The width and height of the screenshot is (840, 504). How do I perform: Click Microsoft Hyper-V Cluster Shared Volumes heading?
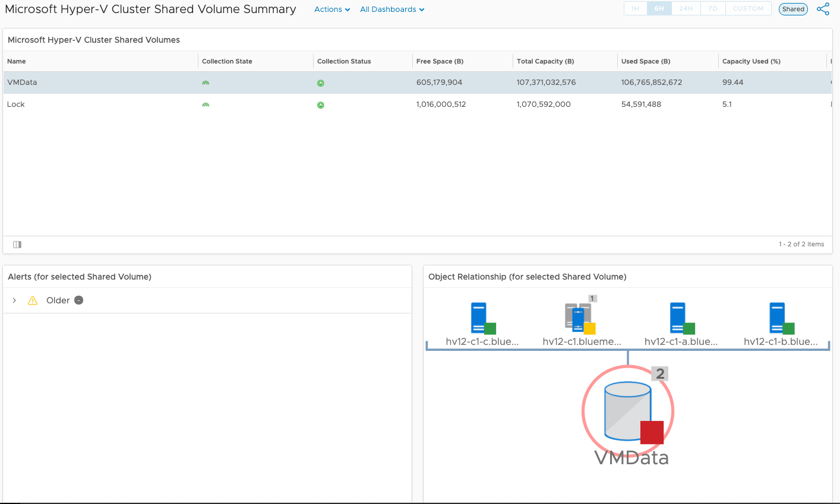94,40
